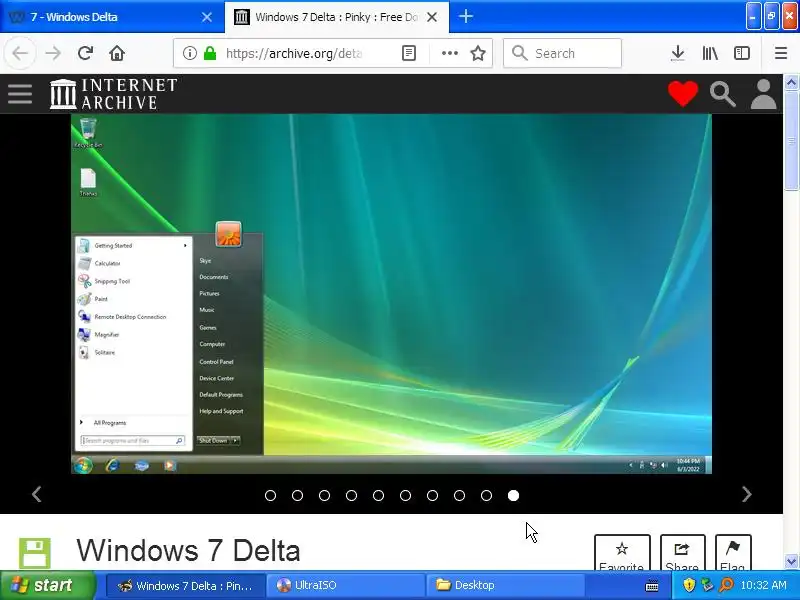Select the seventh carousel dot
Image resolution: width=800 pixels, height=600 pixels.
(x=433, y=495)
